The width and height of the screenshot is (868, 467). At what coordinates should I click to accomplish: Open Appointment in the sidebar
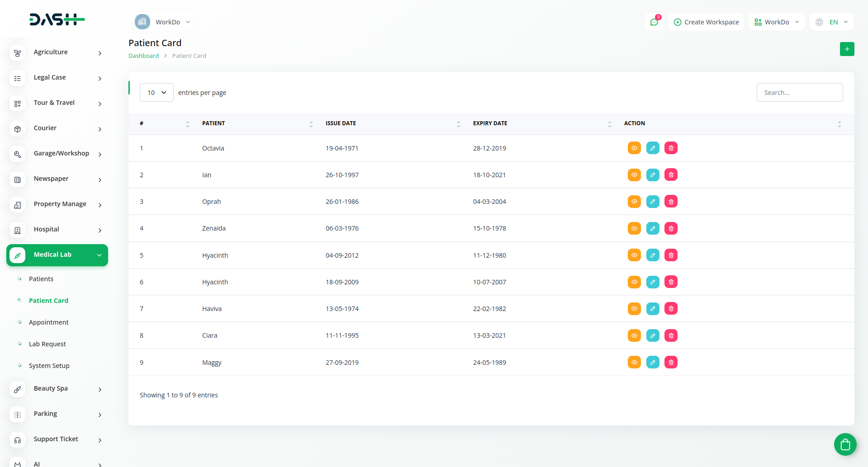[x=49, y=322]
